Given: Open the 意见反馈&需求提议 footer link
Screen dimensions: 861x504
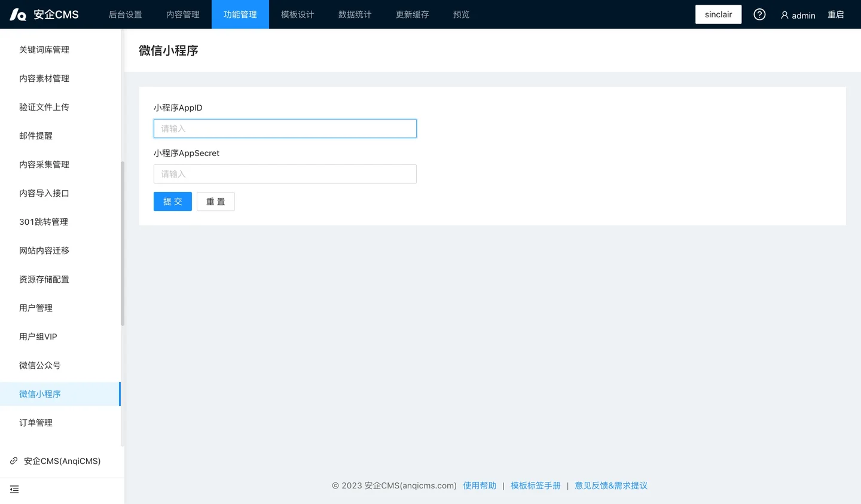Looking at the screenshot, I should (611, 485).
